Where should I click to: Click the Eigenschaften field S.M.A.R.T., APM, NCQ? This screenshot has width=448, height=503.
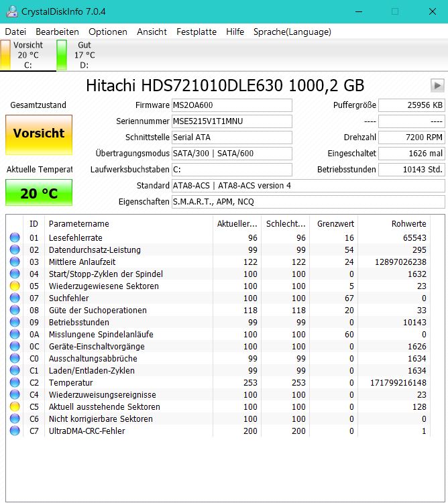pos(309,201)
